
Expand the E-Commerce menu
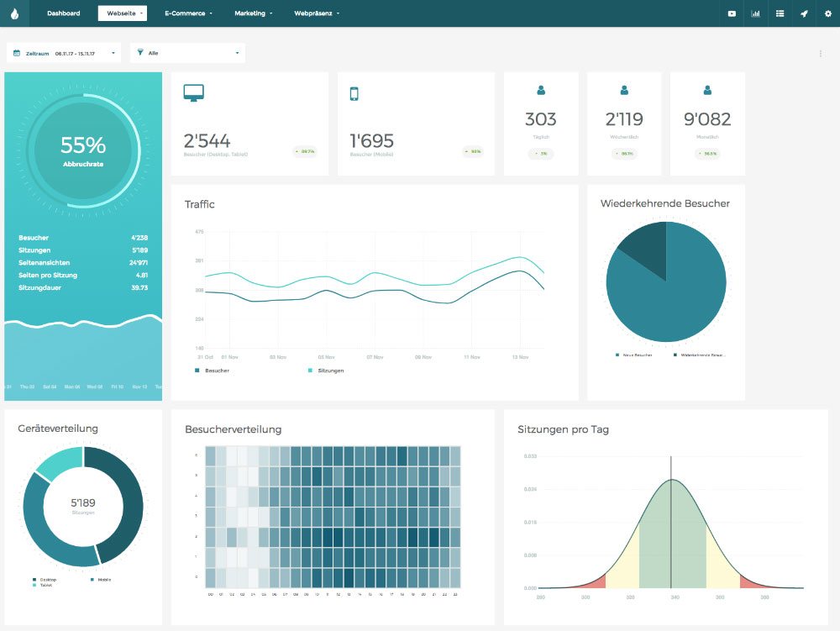[x=188, y=13]
